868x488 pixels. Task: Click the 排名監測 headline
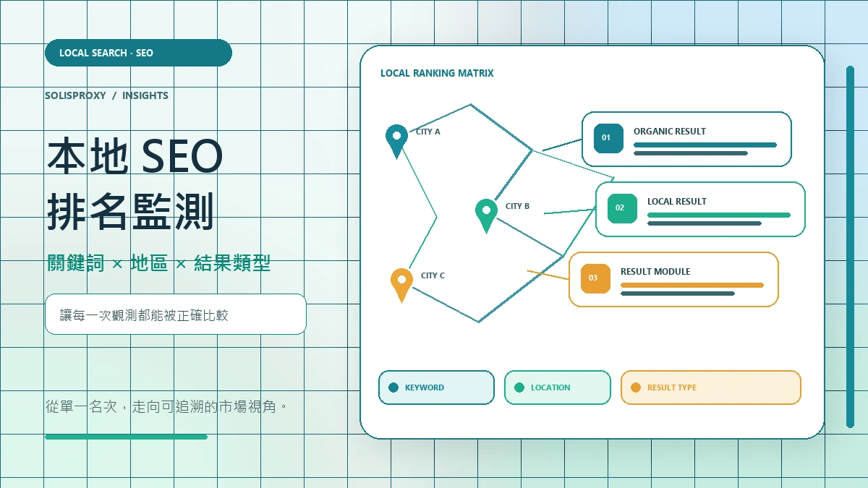point(131,211)
